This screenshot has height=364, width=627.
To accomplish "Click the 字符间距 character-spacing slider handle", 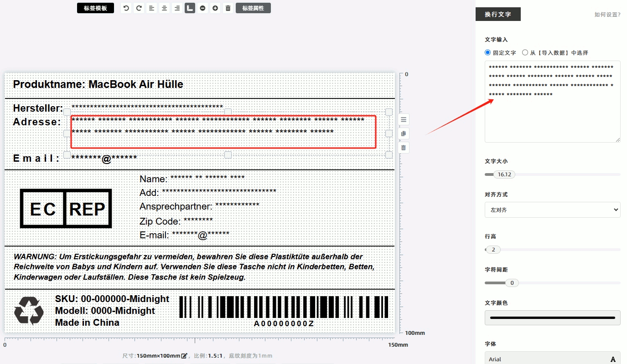I will (x=512, y=283).
